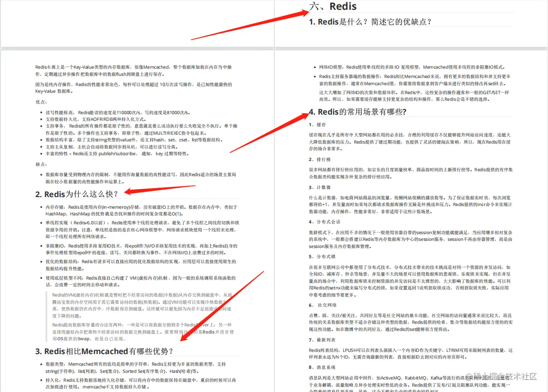Select the paragraph starting "什么是计数器"
This screenshot has width=548, height=392.
(411, 204)
